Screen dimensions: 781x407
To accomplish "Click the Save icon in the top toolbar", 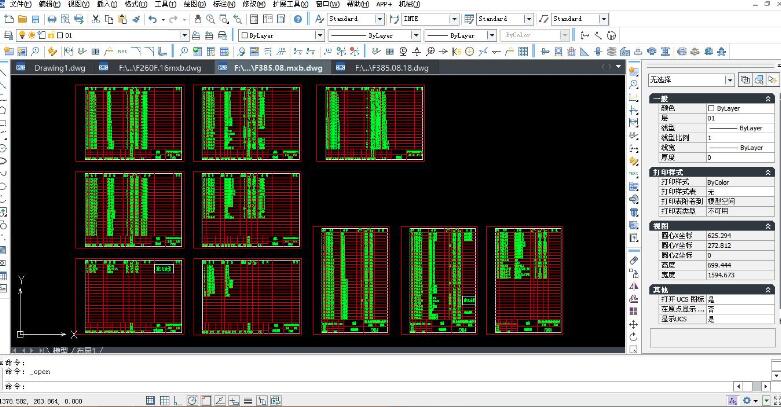I will tap(36, 19).
